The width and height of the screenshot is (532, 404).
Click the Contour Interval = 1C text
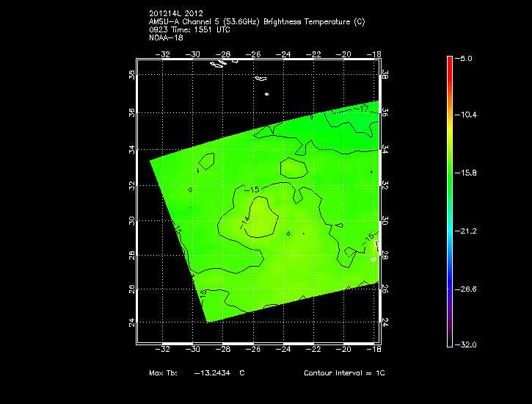point(344,373)
